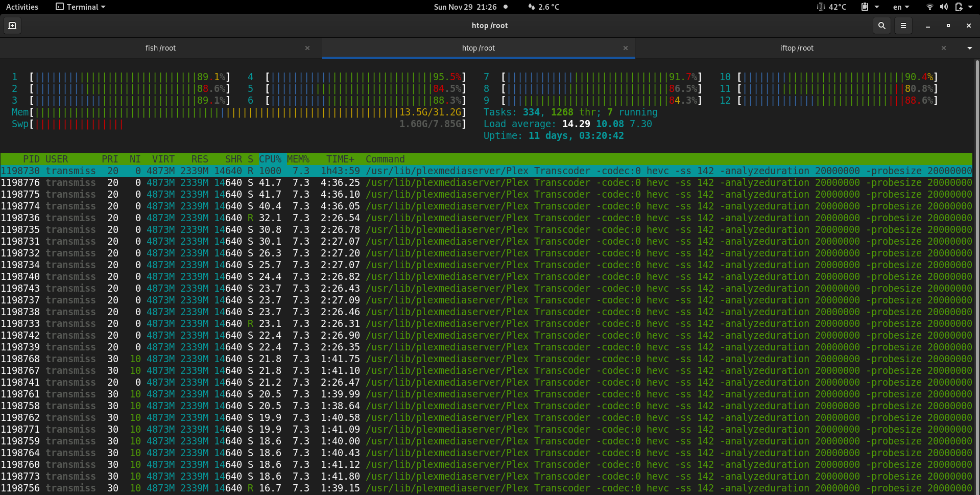Click the RES column header
The width and height of the screenshot is (980, 495).
(200, 159)
